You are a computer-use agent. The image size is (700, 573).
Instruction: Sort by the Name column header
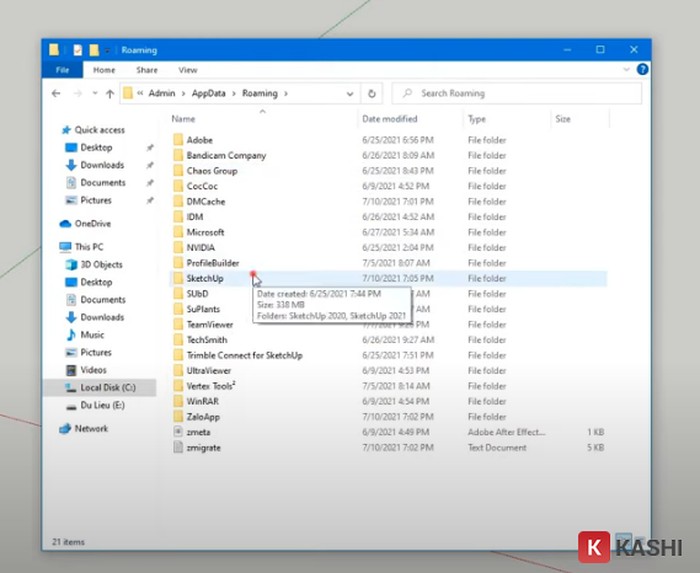point(183,119)
